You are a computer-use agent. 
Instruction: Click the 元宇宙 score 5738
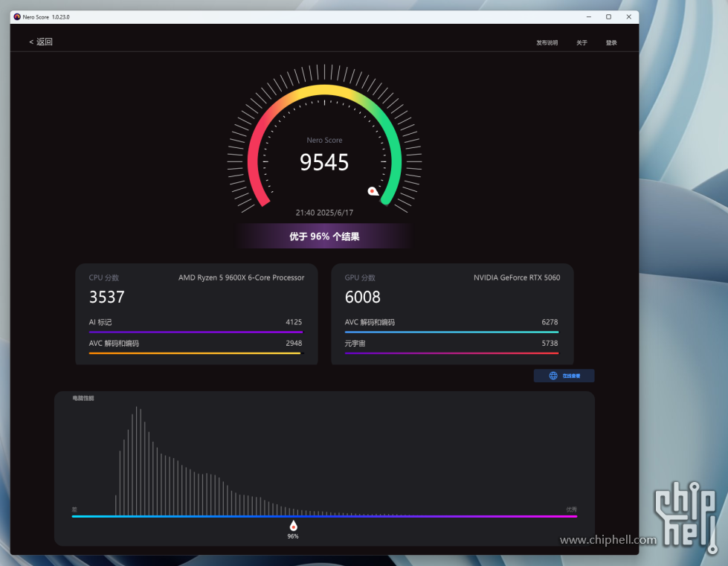(550, 343)
